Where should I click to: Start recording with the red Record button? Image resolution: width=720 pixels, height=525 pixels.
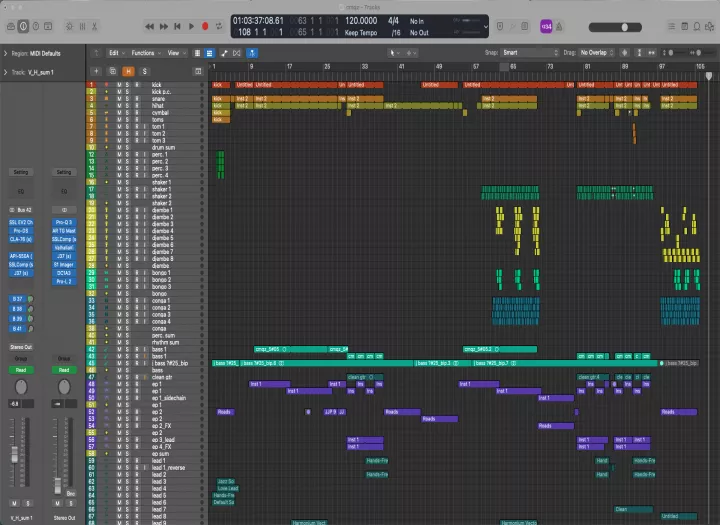[x=205, y=27]
